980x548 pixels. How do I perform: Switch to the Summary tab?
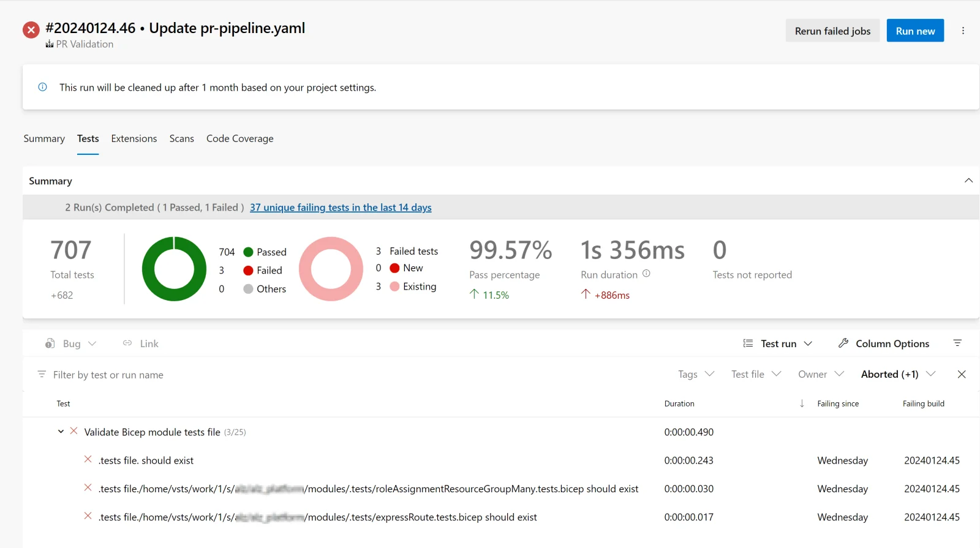(44, 138)
